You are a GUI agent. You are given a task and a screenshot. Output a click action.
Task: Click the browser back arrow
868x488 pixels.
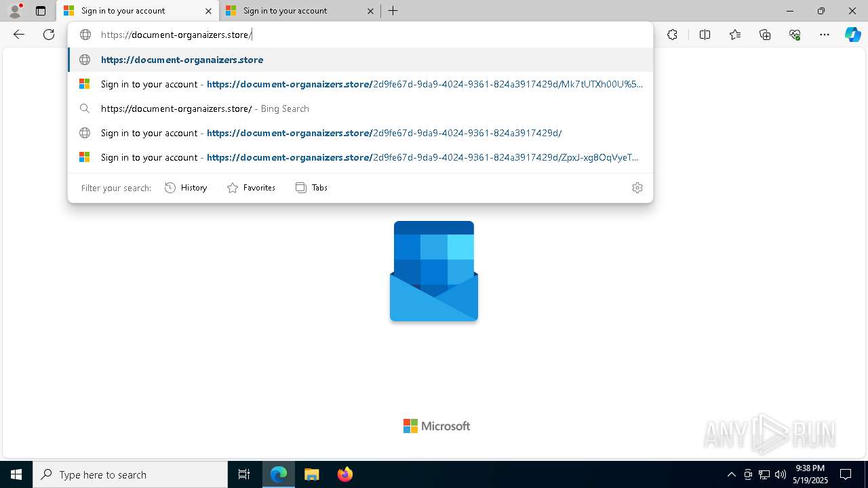(x=19, y=35)
